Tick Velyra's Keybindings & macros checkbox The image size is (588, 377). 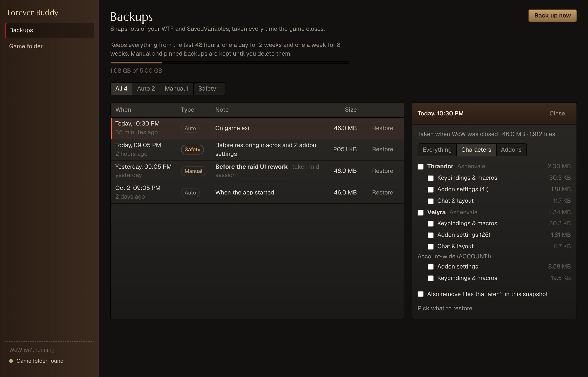(x=430, y=223)
